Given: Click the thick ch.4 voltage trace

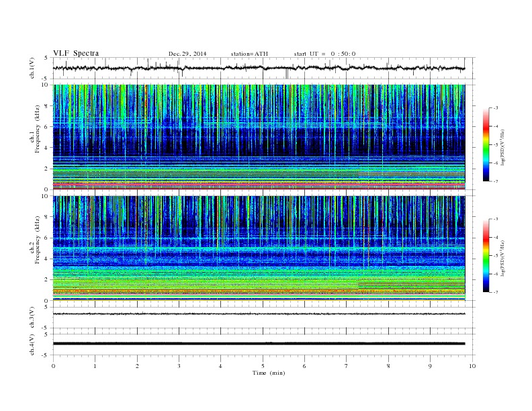Looking at the screenshot, I should pyautogui.click(x=259, y=344).
